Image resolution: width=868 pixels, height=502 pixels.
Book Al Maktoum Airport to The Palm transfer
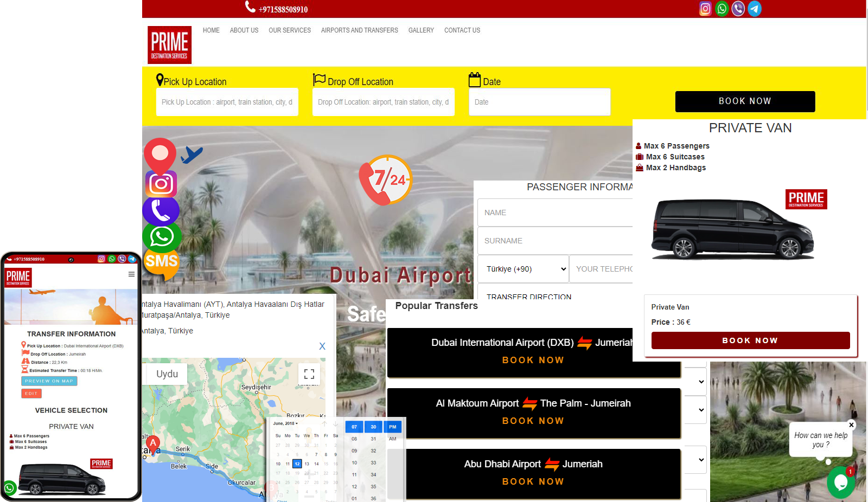pyautogui.click(x=533, y=421)
